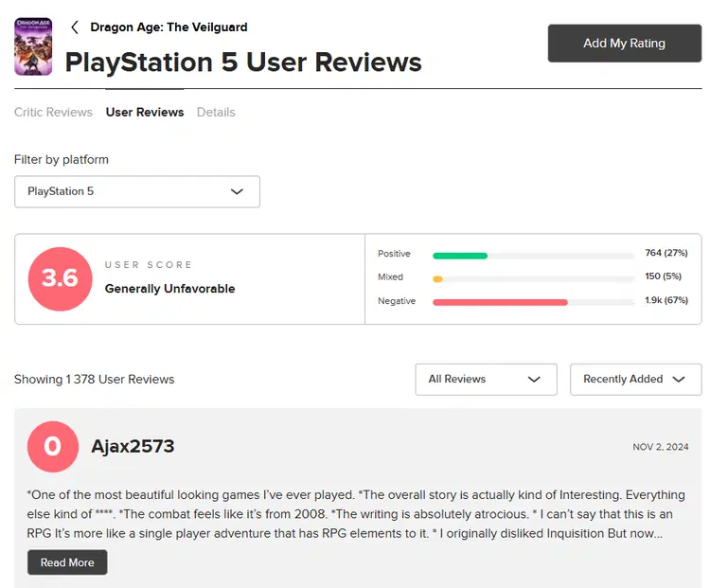
Task: Expand the PlayStation 5 platform filter dropdown
Action: pyautogui.click(x=137, y=191)
